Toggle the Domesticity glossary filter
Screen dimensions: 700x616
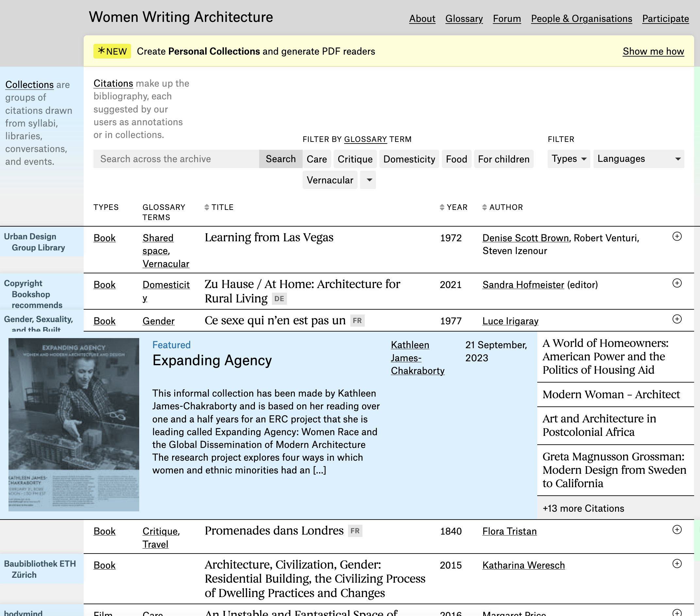(x=409, y=159)
